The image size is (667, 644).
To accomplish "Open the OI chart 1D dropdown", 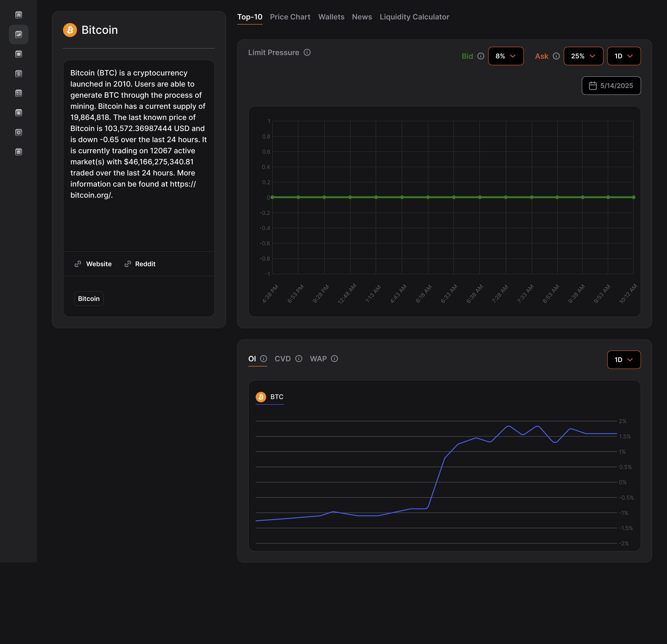I will tap(623, 360).
